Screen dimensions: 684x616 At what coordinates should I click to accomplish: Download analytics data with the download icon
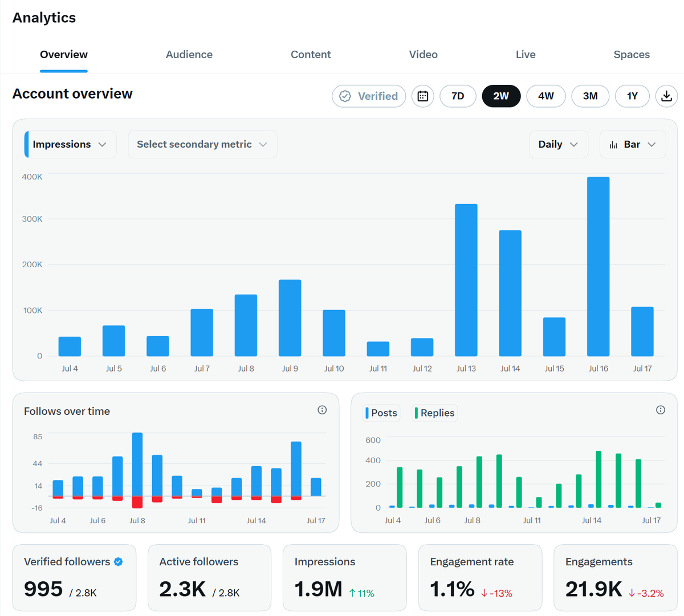[666, 96]
